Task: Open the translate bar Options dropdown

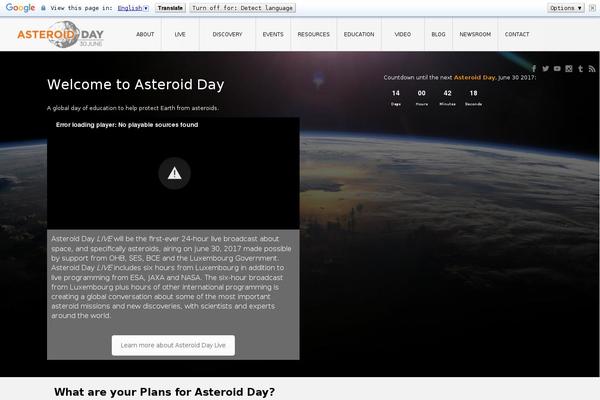Action: [x=566, y=8]
